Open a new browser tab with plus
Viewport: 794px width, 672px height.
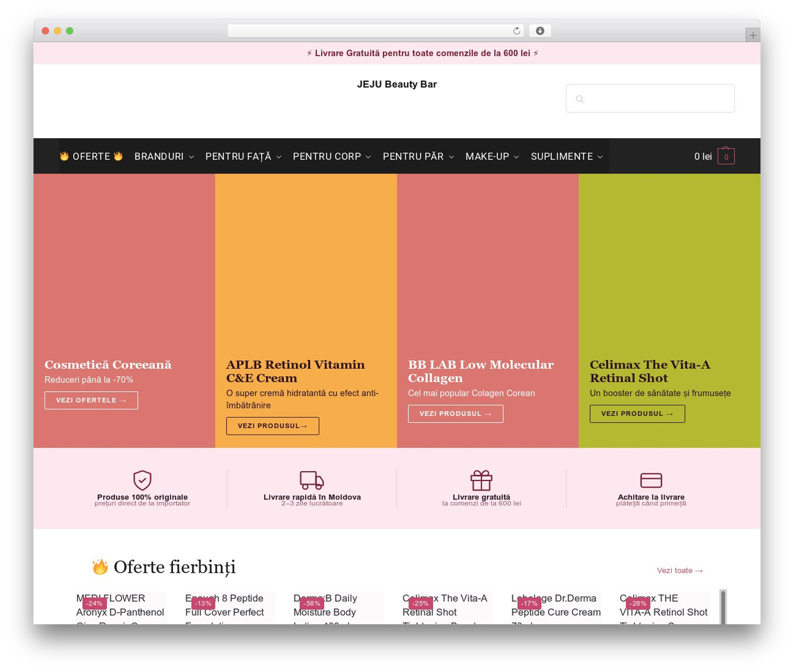pos(752,35)
